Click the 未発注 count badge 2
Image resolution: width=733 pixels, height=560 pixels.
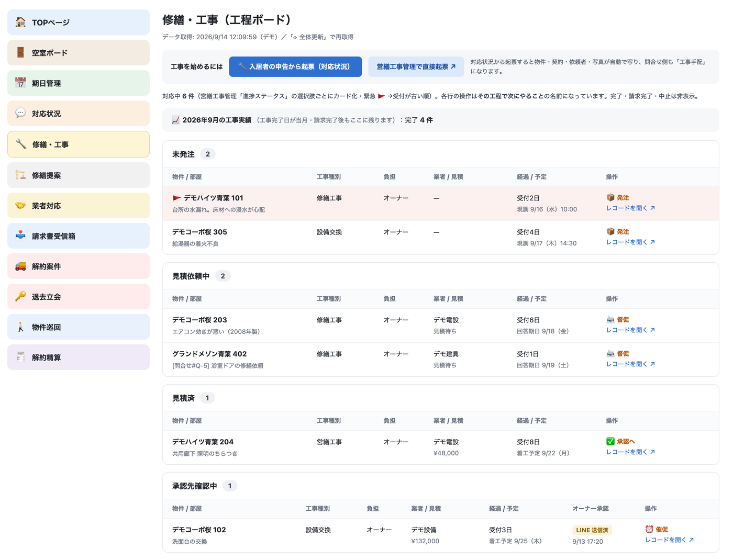click(208, 154)
